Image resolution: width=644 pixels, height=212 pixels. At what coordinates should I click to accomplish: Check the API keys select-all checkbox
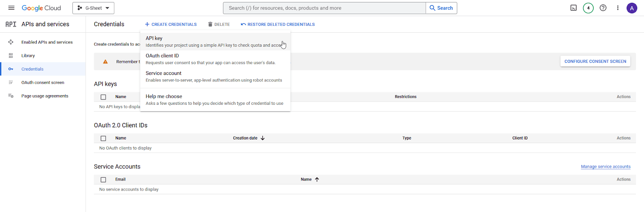coord(103,97)
